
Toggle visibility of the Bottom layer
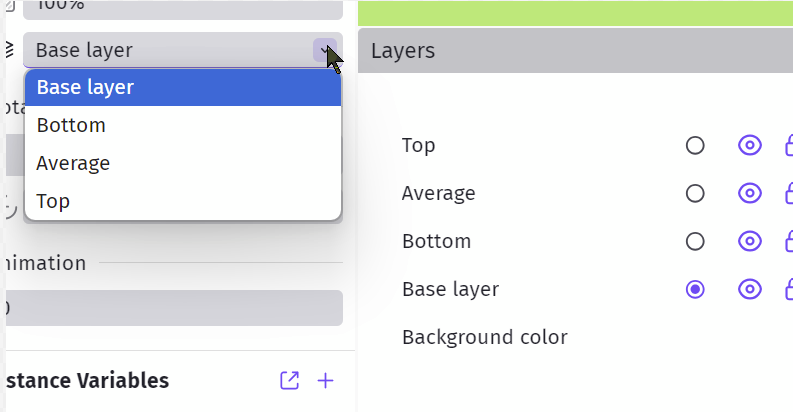coord(749,242)
